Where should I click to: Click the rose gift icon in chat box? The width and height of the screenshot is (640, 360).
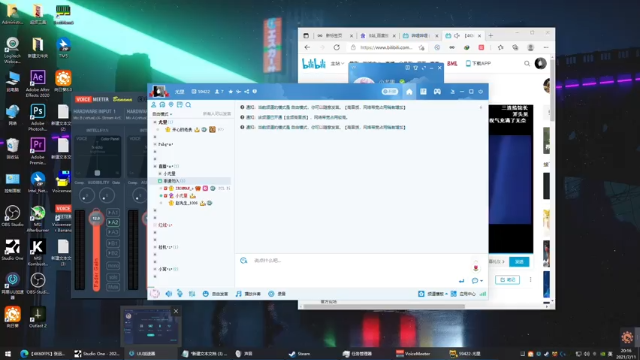click(x=476, y=267)
